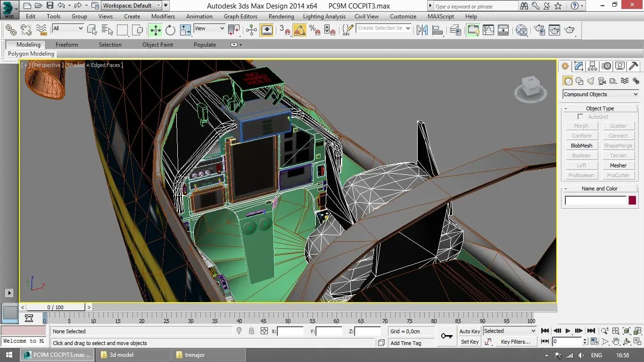Activate the Select and Rotate tool
The height and width of the screenshot is (362, 644).
(170, 30)
